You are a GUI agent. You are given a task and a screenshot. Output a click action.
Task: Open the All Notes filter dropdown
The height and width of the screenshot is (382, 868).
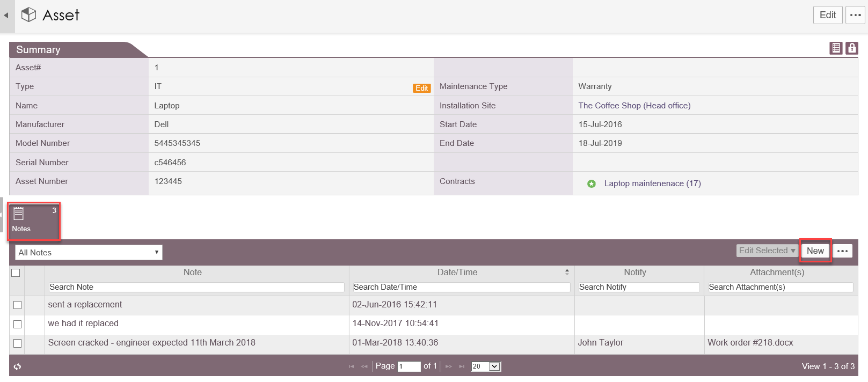(89, 253)
